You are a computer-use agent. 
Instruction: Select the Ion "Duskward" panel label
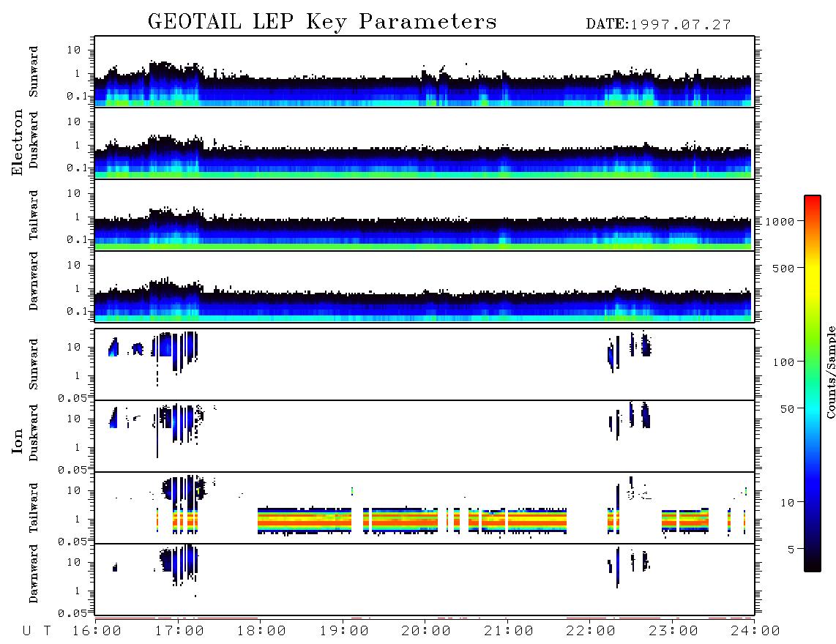(x=33, y=433)
